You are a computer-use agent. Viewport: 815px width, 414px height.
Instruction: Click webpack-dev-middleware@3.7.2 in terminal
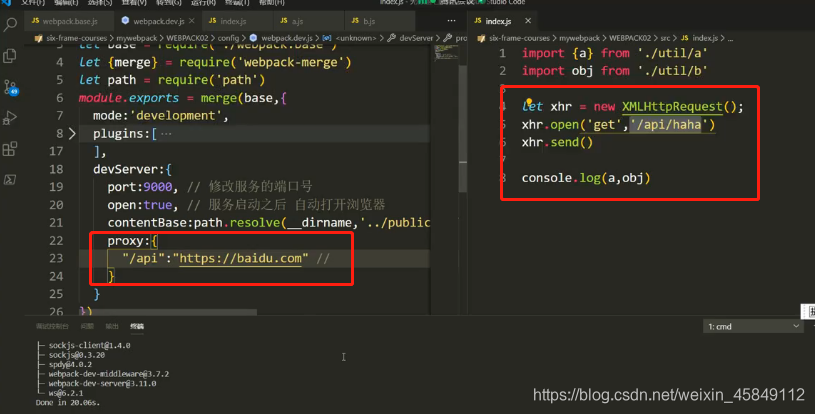click(109, 373)
